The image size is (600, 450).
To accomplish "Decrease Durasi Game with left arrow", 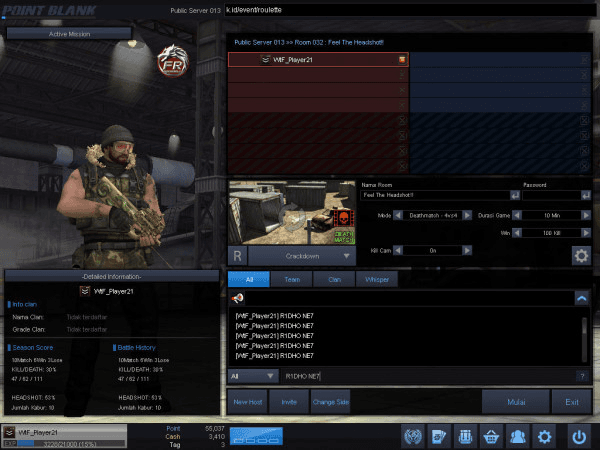I will point(517,215).
